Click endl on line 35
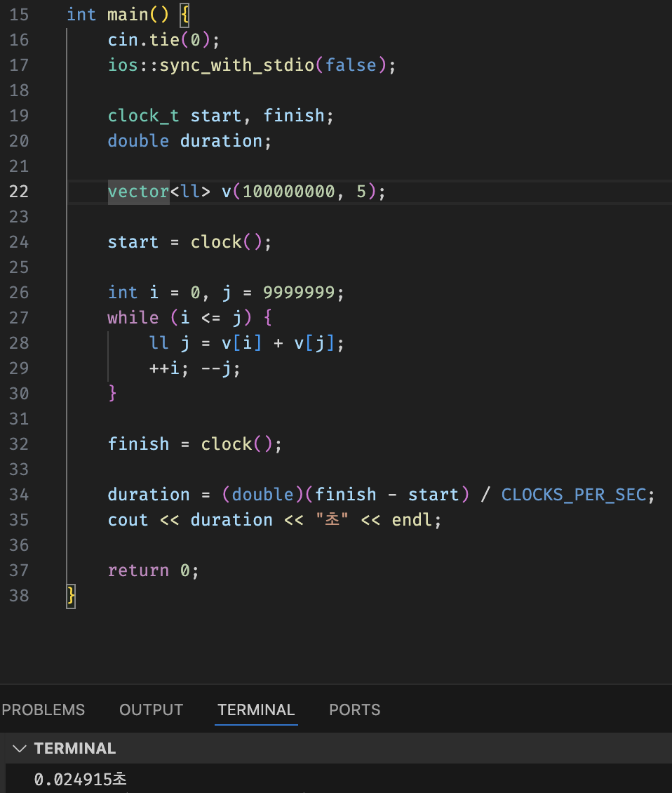672x793 pixels. point(412,520)
